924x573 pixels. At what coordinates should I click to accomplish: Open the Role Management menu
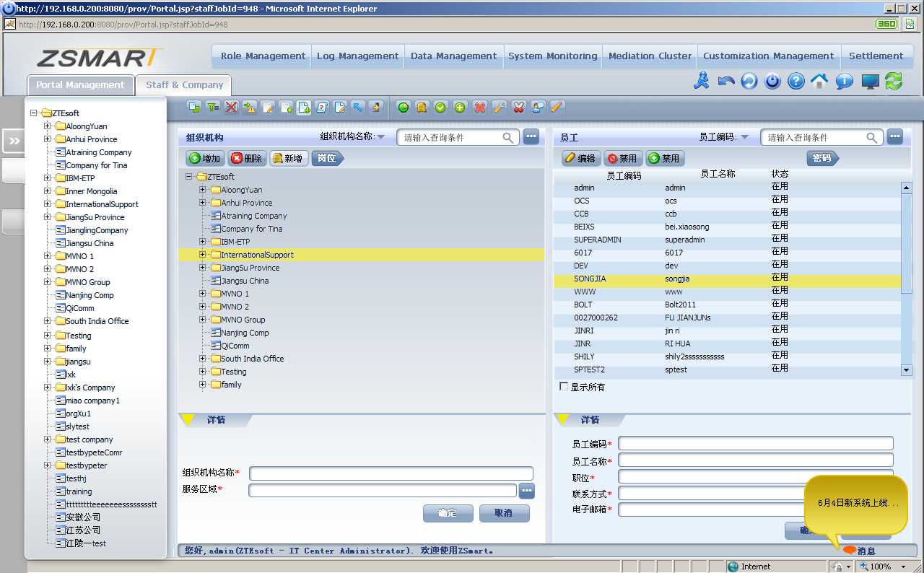point(263,56)
